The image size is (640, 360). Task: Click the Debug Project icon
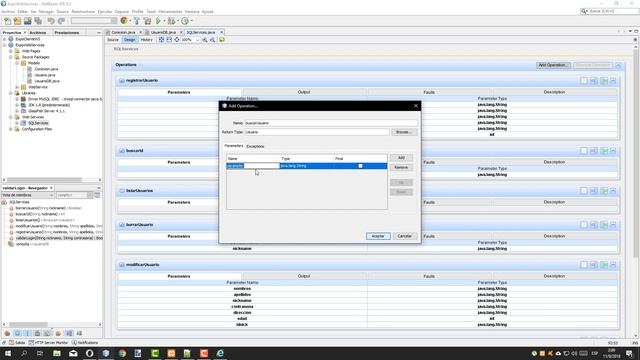pos(171,21)
